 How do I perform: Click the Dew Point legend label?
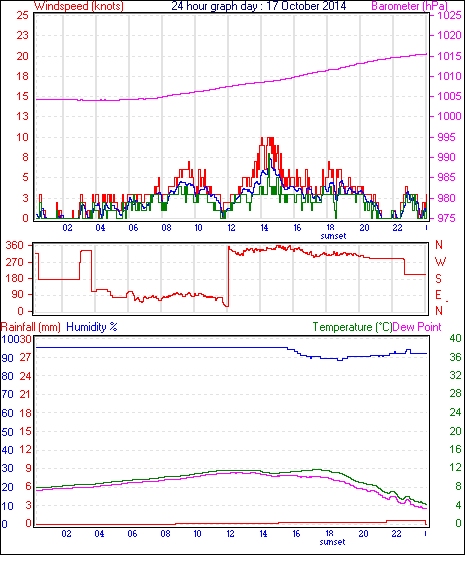[x=417, y=327]
